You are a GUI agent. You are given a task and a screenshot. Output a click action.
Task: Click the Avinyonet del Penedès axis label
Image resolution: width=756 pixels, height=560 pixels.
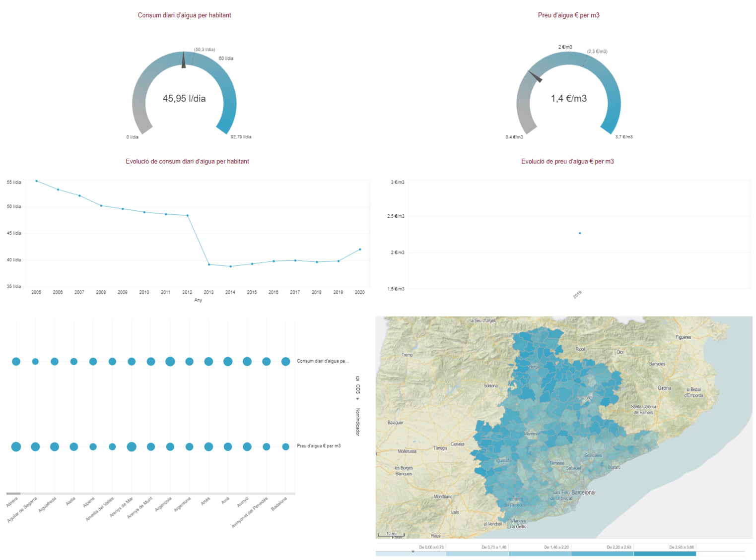tap(250, 512)
